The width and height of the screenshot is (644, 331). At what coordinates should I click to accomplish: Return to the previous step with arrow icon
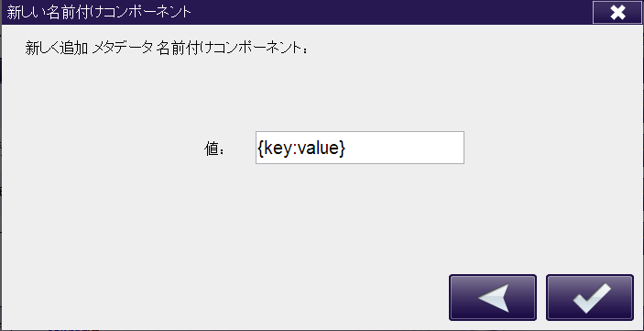tap(493, 298)
